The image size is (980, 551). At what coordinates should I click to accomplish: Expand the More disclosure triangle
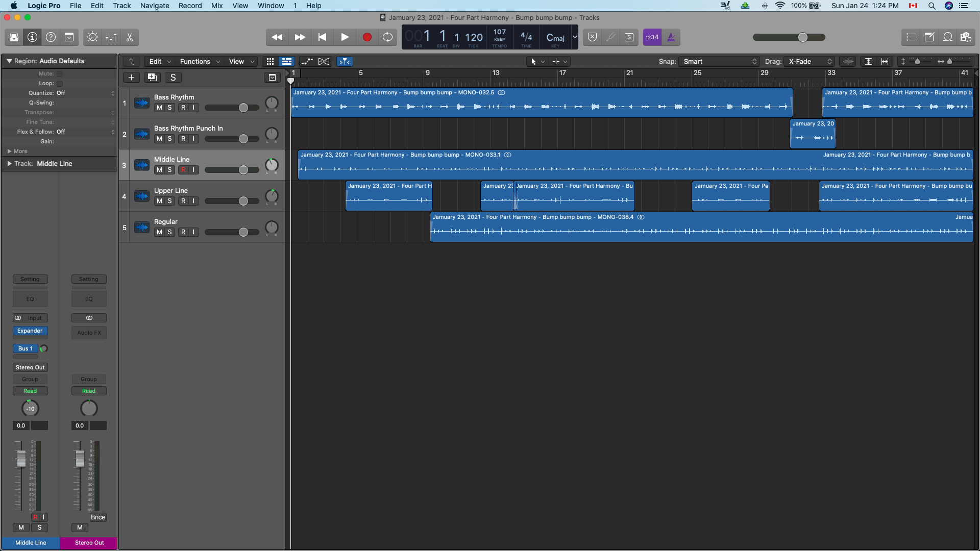pos(9,152)
